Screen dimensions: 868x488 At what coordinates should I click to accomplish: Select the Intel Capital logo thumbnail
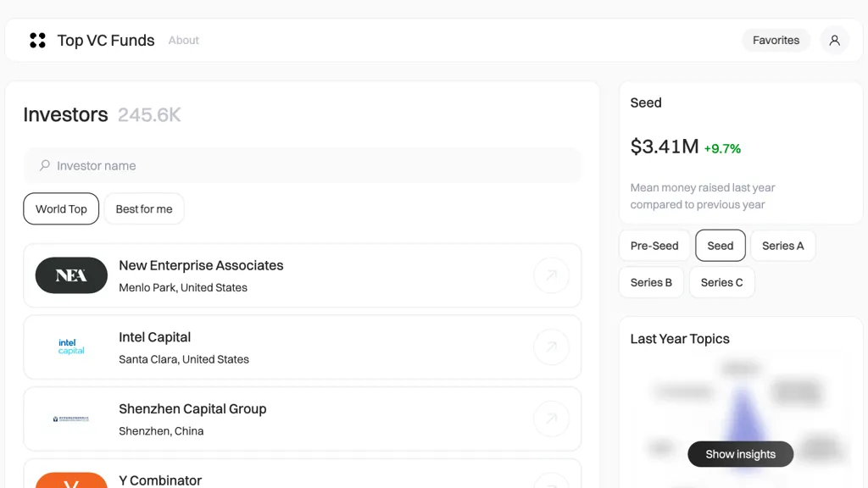[x=71, y=347]
